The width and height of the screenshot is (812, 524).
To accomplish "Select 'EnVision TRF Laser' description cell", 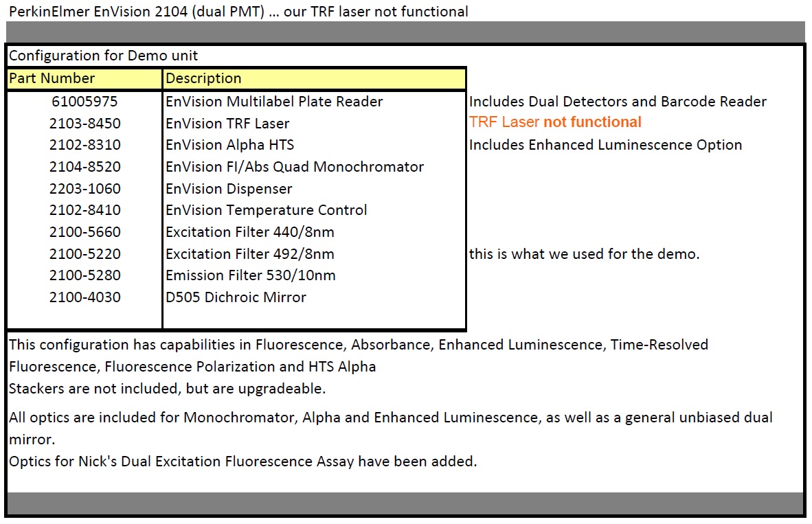I will coord(227,124).
